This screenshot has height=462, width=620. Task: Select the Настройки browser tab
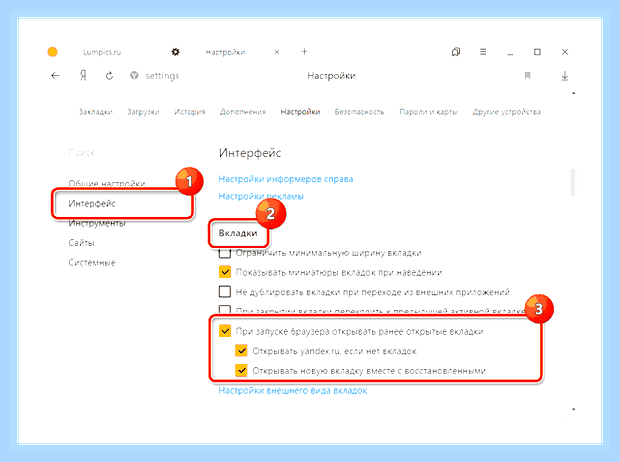tap(225, 52)
